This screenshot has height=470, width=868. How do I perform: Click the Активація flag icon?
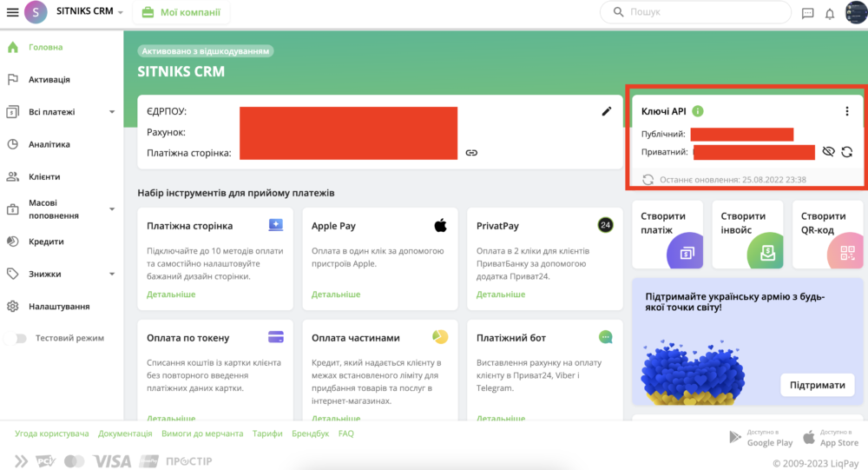click(x=13, y=79)
